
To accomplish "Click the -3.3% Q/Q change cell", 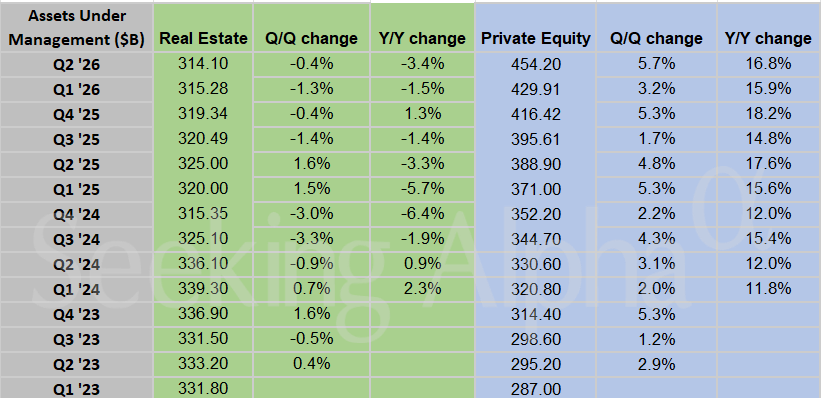I will [x=312, y=239].
